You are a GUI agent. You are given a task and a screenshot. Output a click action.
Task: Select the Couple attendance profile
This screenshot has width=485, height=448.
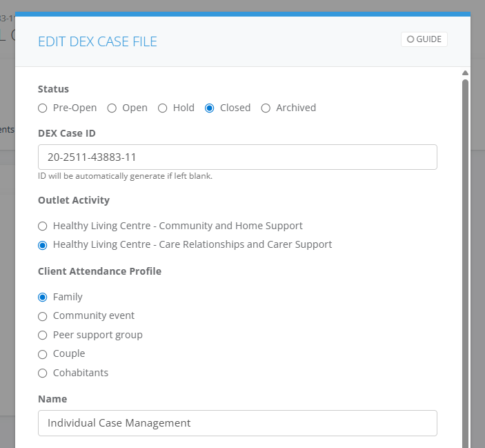pos(43,353)
